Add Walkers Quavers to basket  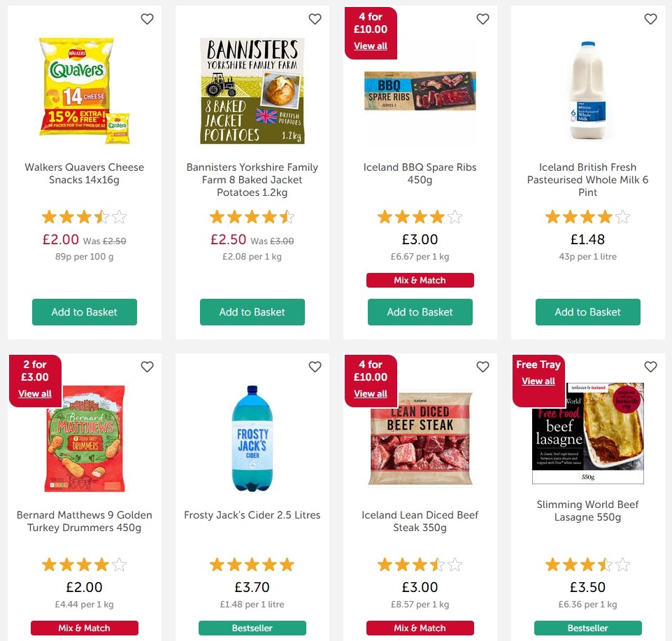coord(84,312)
